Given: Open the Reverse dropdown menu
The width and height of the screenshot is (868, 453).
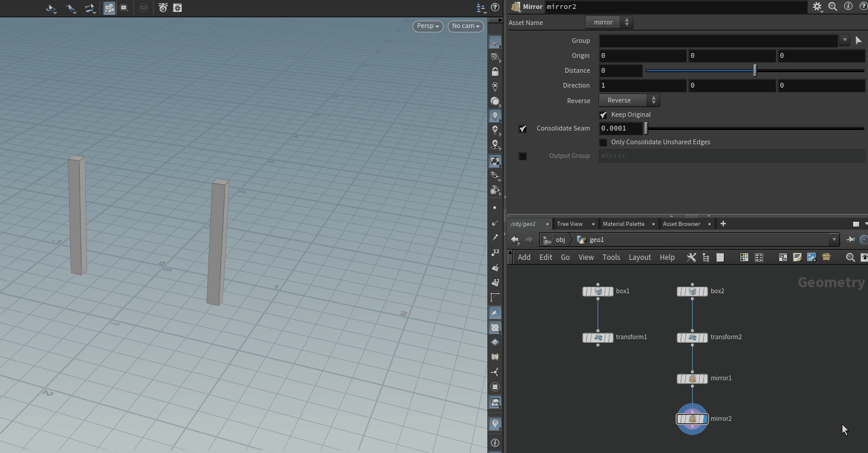Looking at the screenshot, I should click(x=629, y=100).
